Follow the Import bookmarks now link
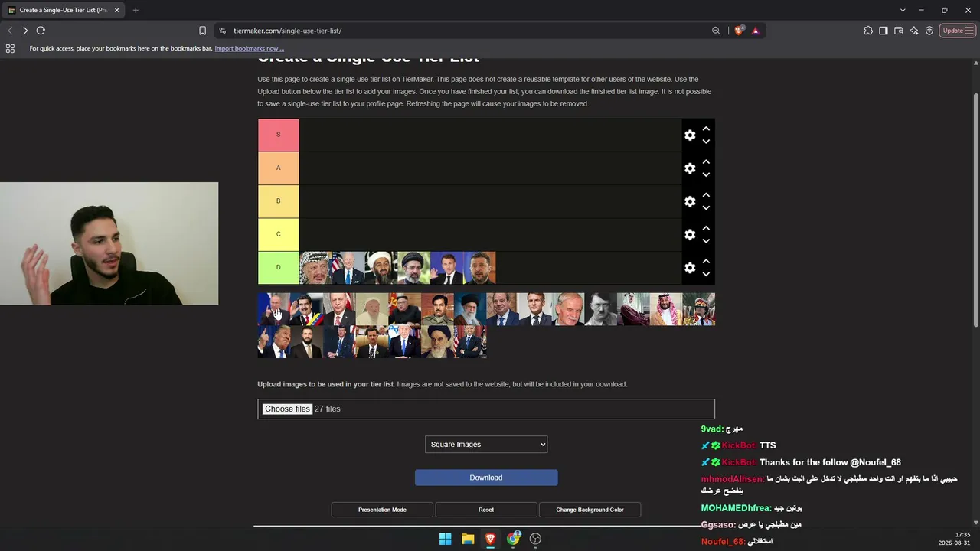 click(x=249, y=48)
